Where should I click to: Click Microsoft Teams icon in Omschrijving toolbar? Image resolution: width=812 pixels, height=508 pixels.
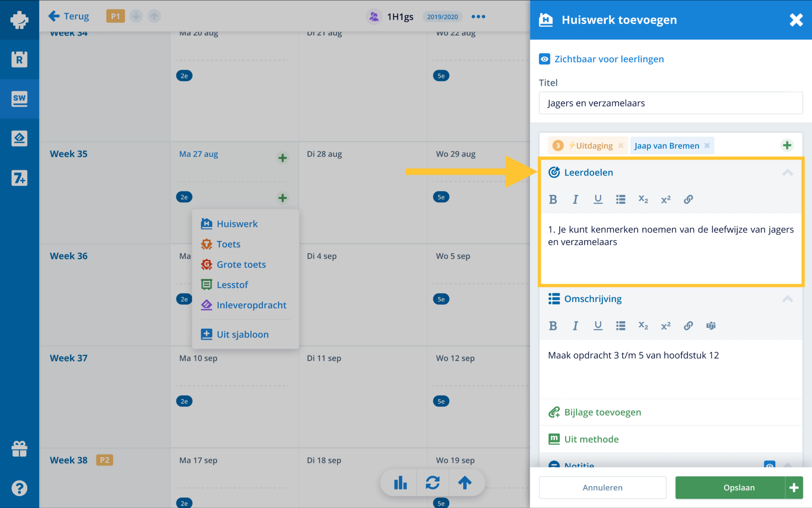(x=711, y=326)
